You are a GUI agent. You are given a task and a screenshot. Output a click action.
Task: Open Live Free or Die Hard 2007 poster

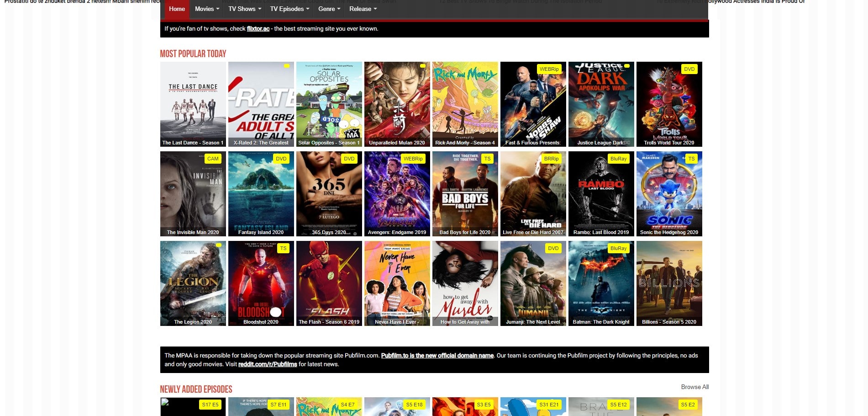tap(533, 194)
